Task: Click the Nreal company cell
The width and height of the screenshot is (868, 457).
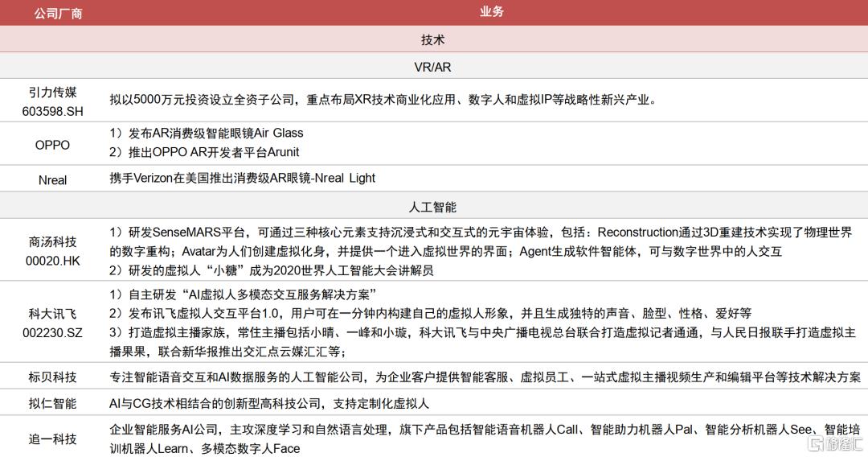Action: 53,179
